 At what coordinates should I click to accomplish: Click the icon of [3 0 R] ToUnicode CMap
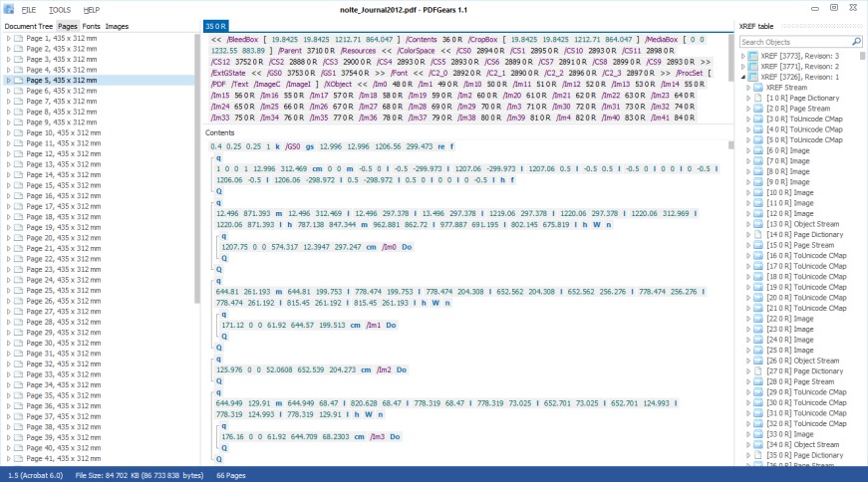759,119
